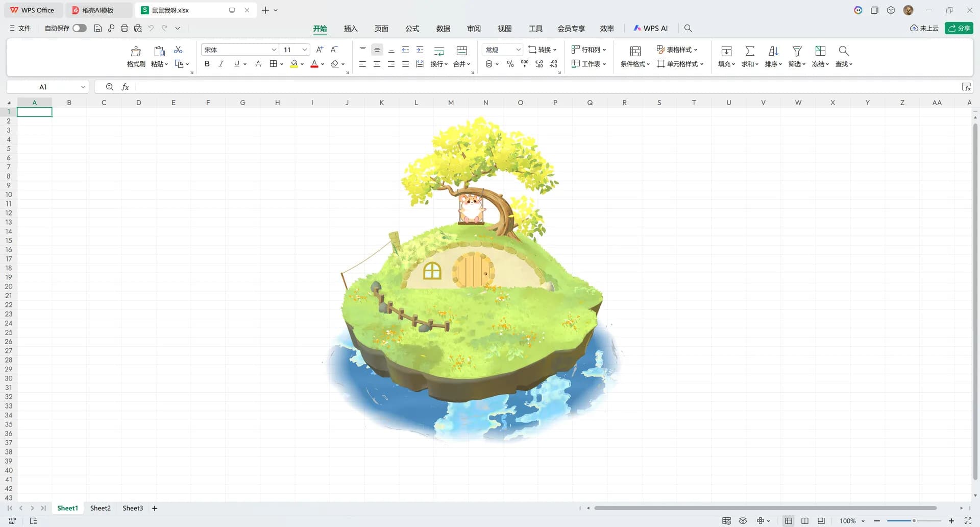Click the eraser clear-format icon

334,64
